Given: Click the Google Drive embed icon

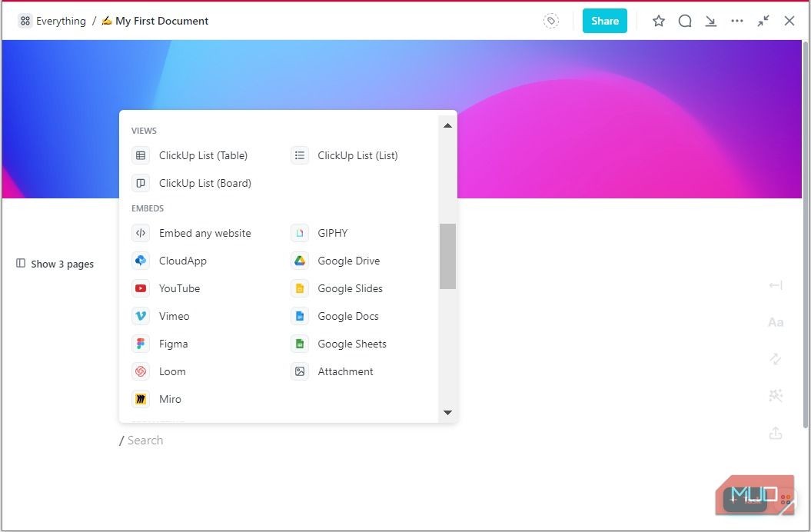Looking at the screenshot, I should pos(300,261).
